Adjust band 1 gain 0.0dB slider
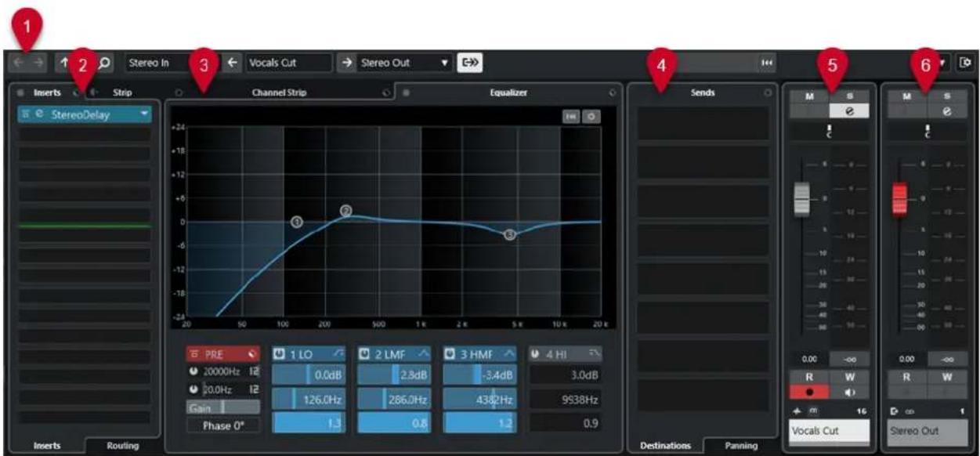Screen dimensions: 980x456 309,375
